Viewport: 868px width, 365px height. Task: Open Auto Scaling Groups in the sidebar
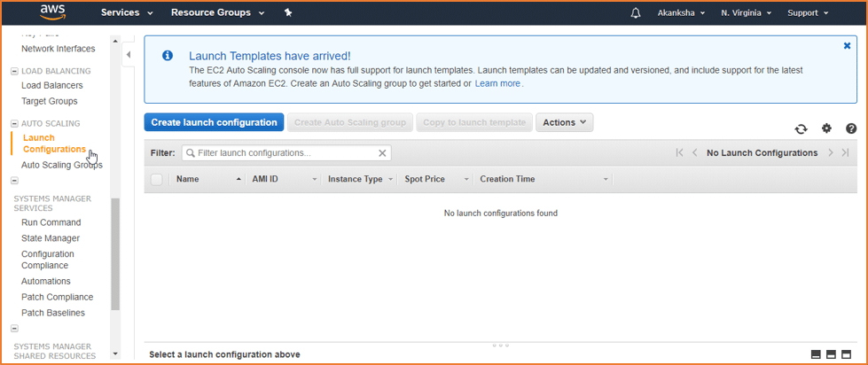tap(61, 166)
